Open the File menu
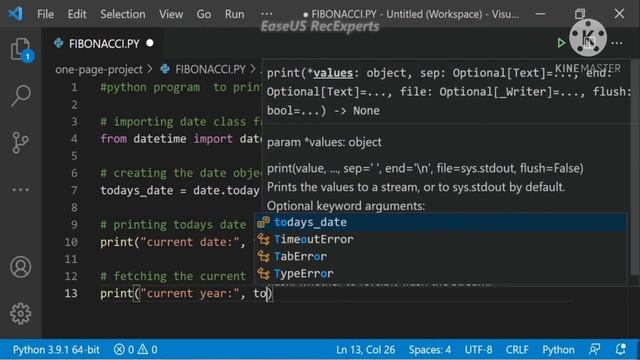 pyautogui.click(x=45, y=14)
